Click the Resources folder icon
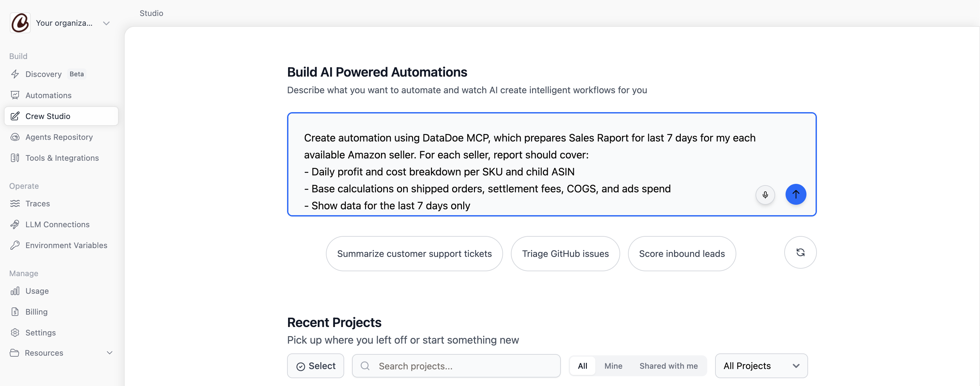The height and width of the screenshot is (386, 980). tap(14, 353)
